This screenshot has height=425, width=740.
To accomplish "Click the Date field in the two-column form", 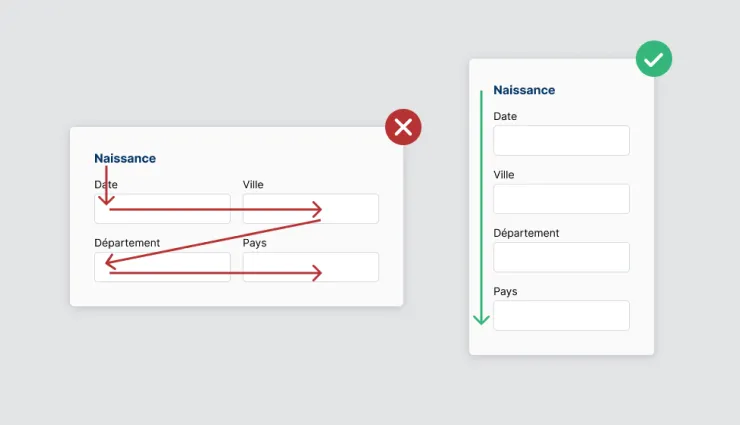I will click(163, 209).
